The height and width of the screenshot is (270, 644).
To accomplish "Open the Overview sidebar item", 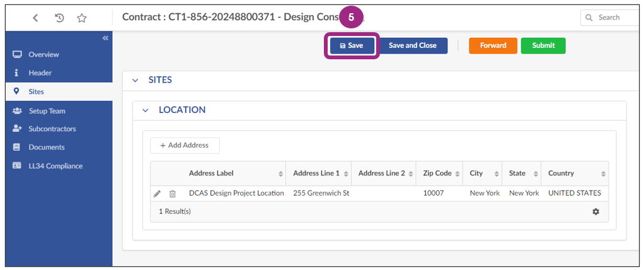I will pyautogui.click(x=59, y=54).
